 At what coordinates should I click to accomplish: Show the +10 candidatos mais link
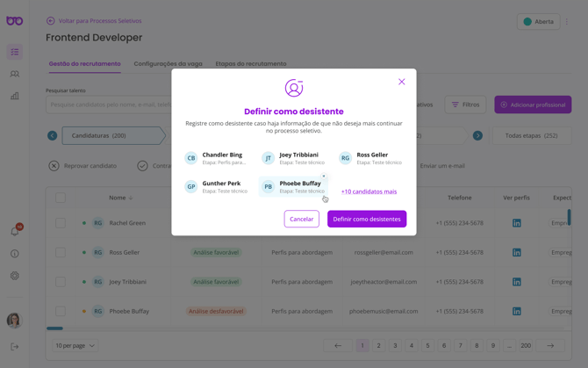[369, 191]
